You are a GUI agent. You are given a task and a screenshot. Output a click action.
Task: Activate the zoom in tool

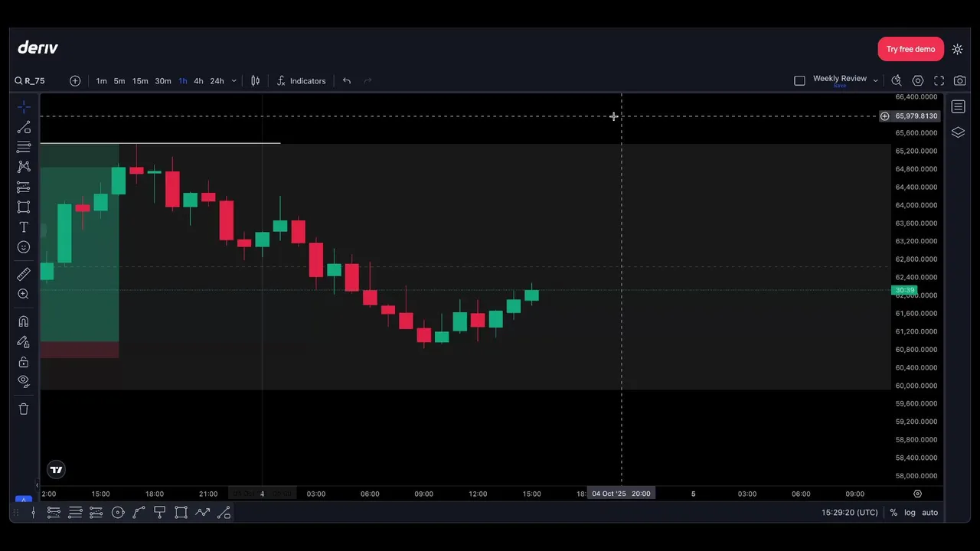tap(24, 294)
